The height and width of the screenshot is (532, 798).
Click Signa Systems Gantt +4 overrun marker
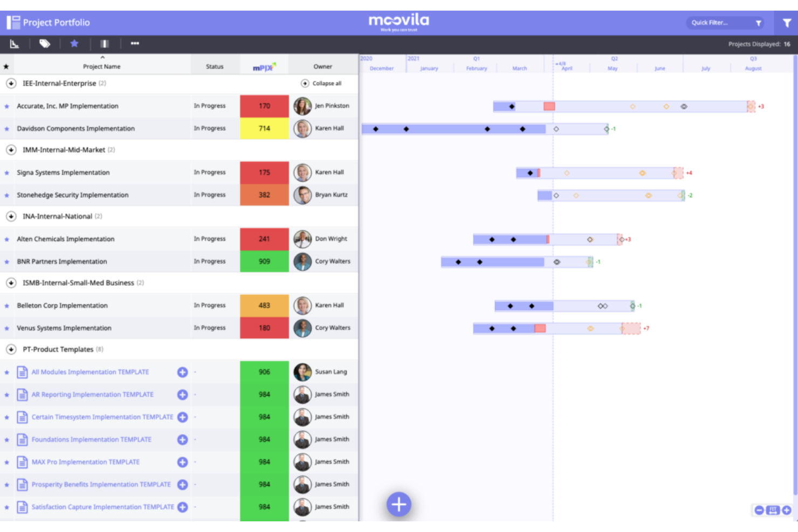tap(679, 173)
